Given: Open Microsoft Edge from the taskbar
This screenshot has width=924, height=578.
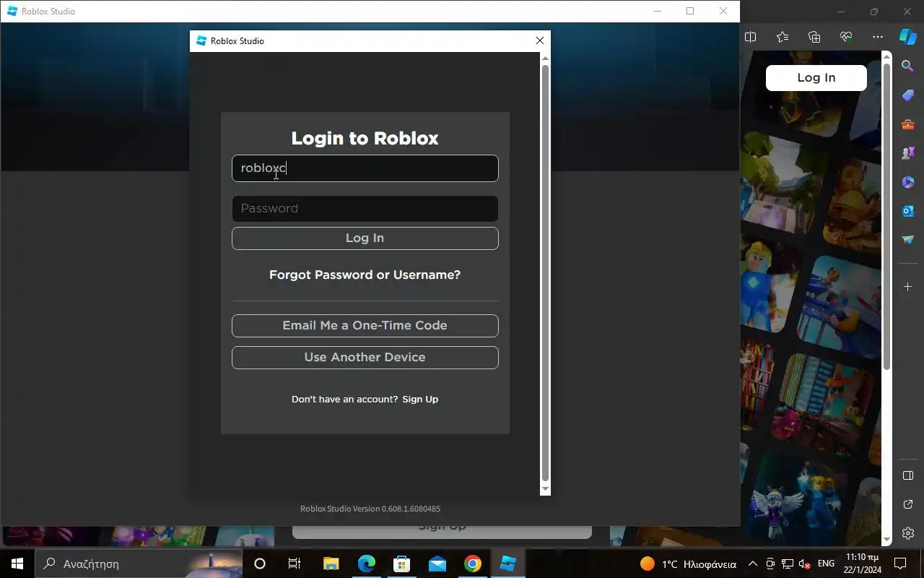Looking at the screenshot, I should pyautogui.click(x=367, y=564).
